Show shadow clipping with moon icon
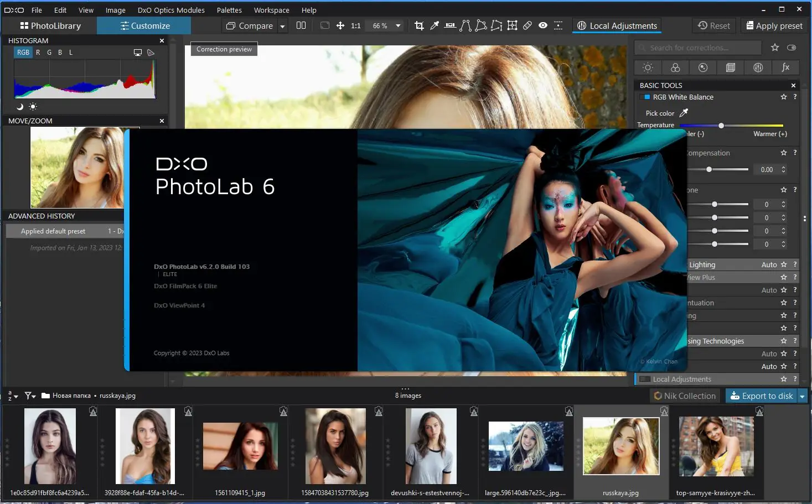This screenshot has height=504, width=812. coord(20,107)
